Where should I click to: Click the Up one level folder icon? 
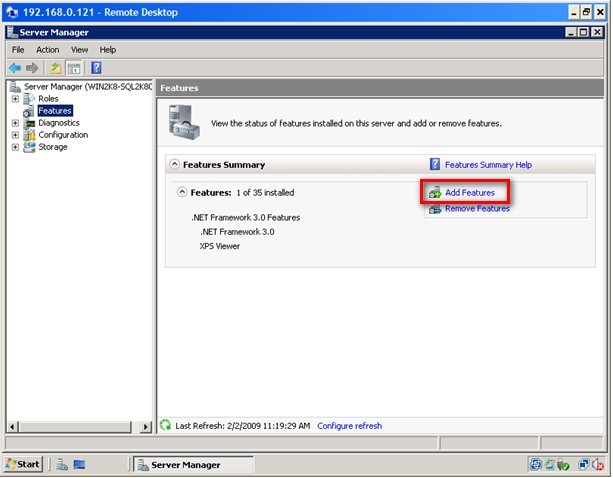[x=55, y=68]
